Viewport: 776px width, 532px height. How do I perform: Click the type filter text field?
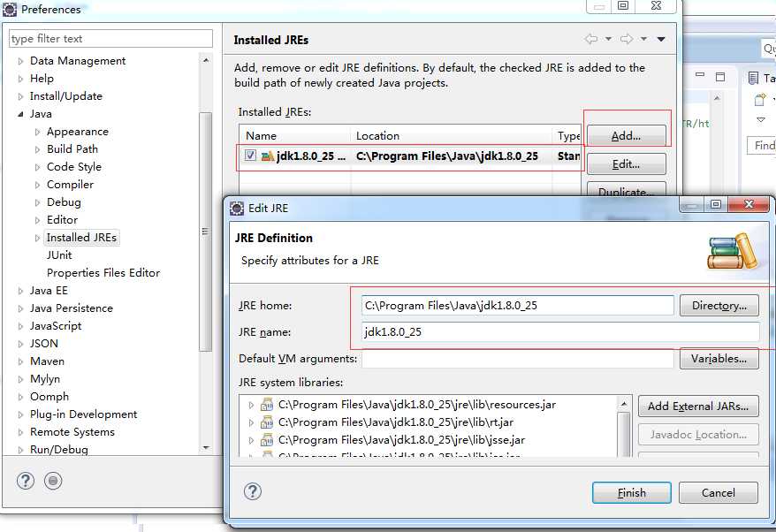(110, 39)
